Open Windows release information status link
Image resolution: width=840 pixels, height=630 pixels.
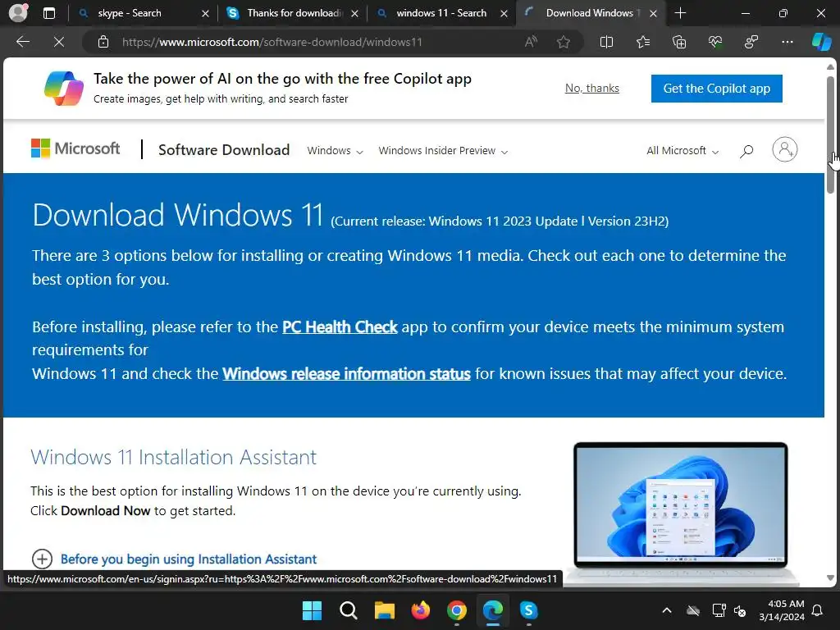coord(346,373)
